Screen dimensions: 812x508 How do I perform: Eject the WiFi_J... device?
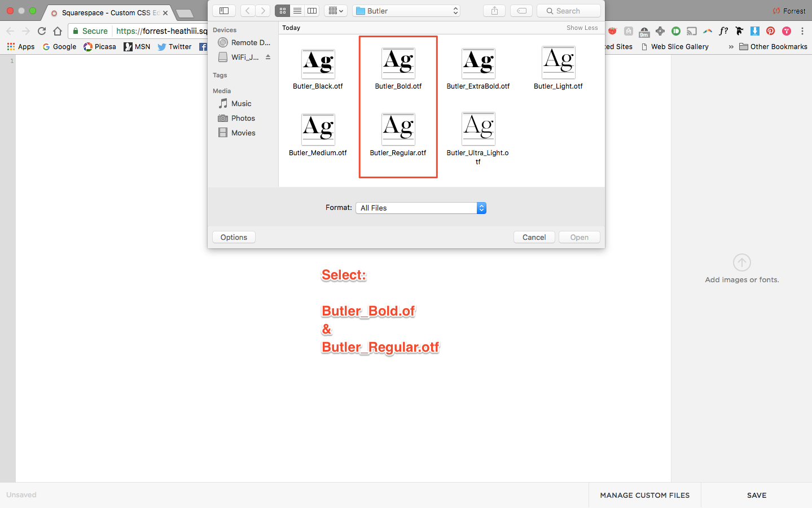(x=268, y=57)
